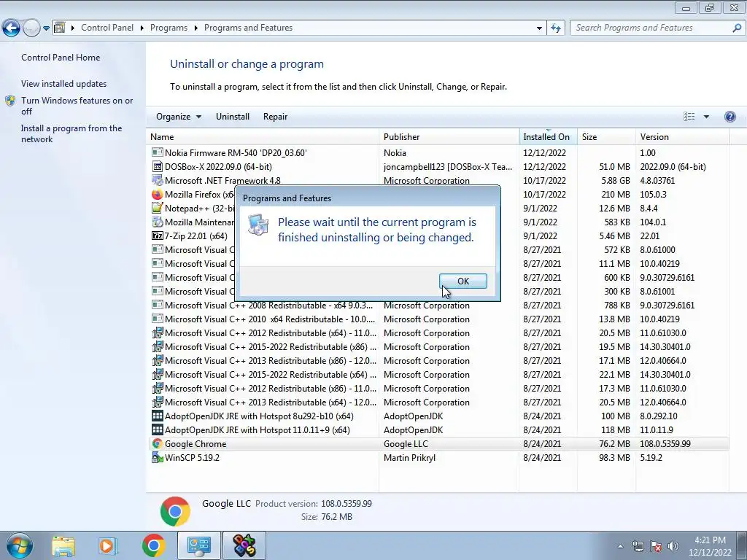Click the Refresh button beside address bar
Image resolution: width=747 pixels, height=560 pixels.
click(555, 28)
